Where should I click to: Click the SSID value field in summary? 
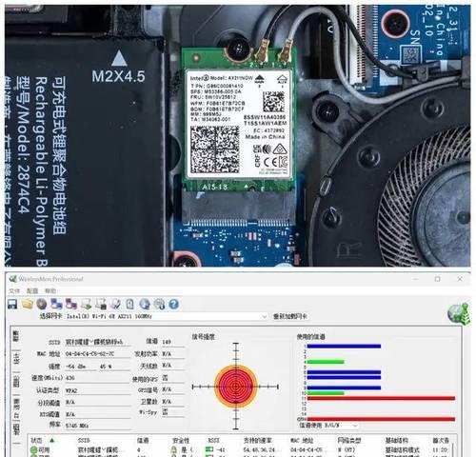[98, 342]
